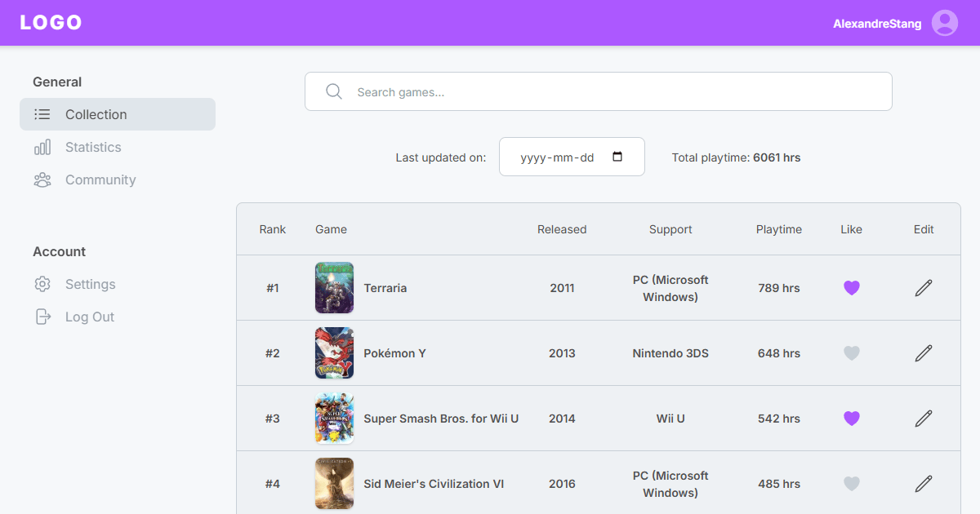Image resolution: width=980 pixels, height=514 pixels.
Task: Click the Released column header
Action: pos(562,229)
